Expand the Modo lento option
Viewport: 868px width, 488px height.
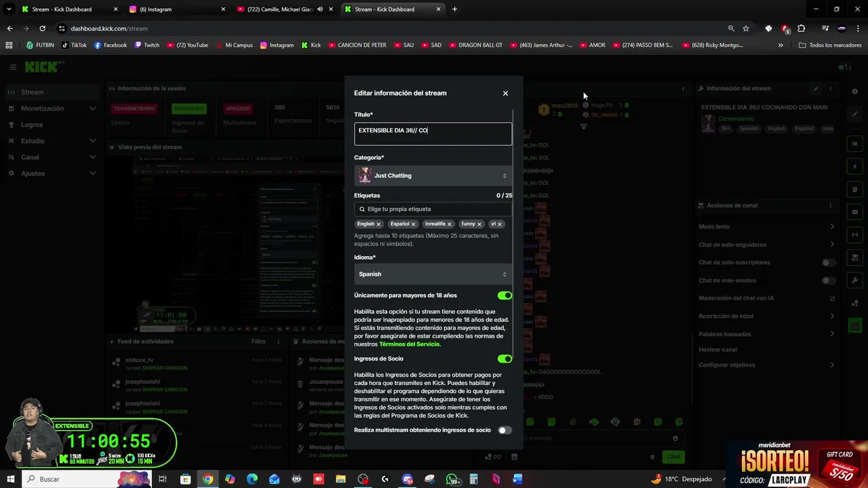767,226
